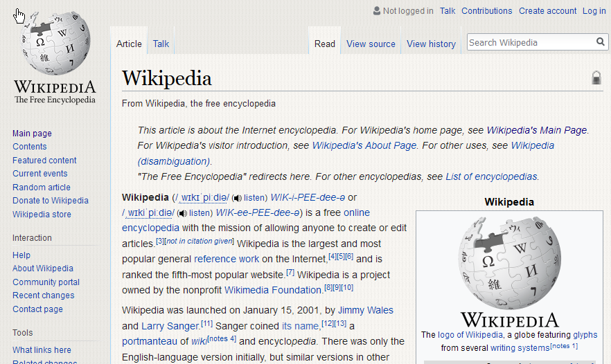Click notes 1 superscript in caption
This screenshot has height=364, width=611.
(x=564, y=346)
